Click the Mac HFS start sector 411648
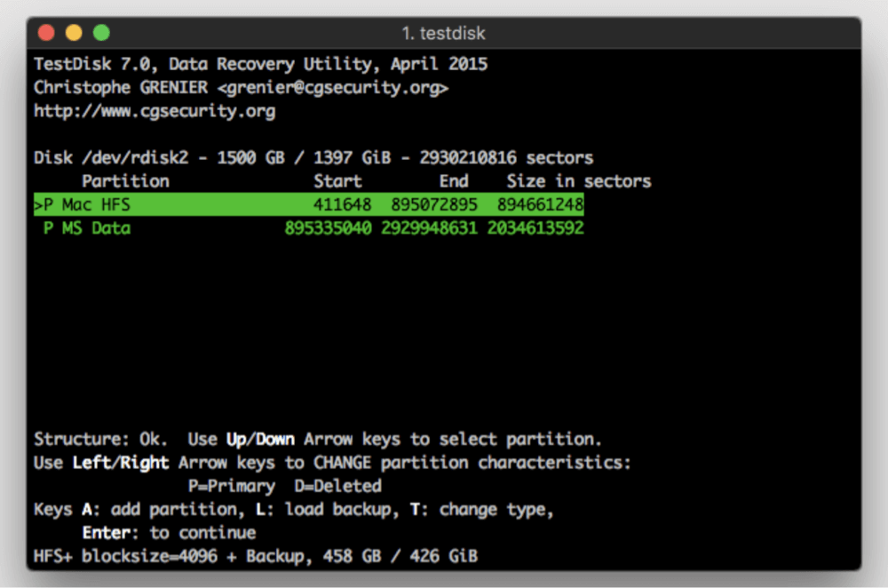Image resolution: width=888 pixels, height=588 pixels. pos(342,205)
